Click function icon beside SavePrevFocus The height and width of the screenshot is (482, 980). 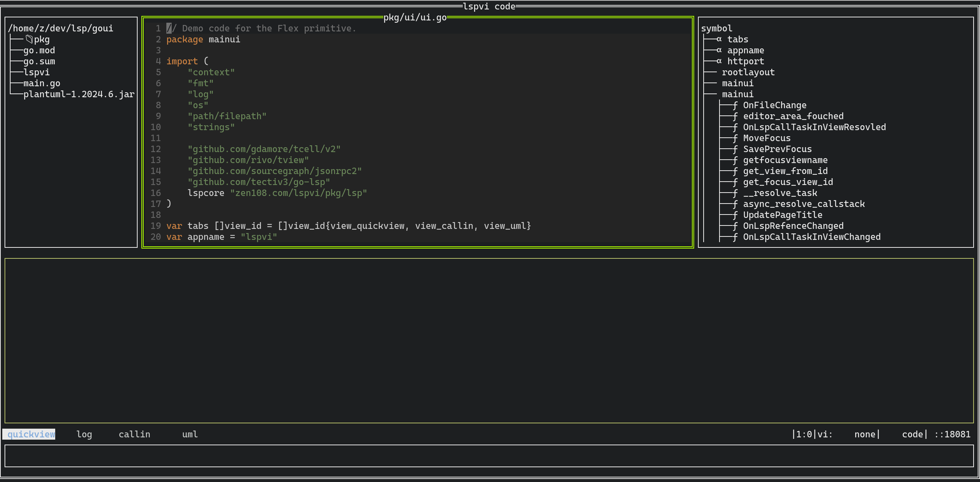[x=735, y=149]
